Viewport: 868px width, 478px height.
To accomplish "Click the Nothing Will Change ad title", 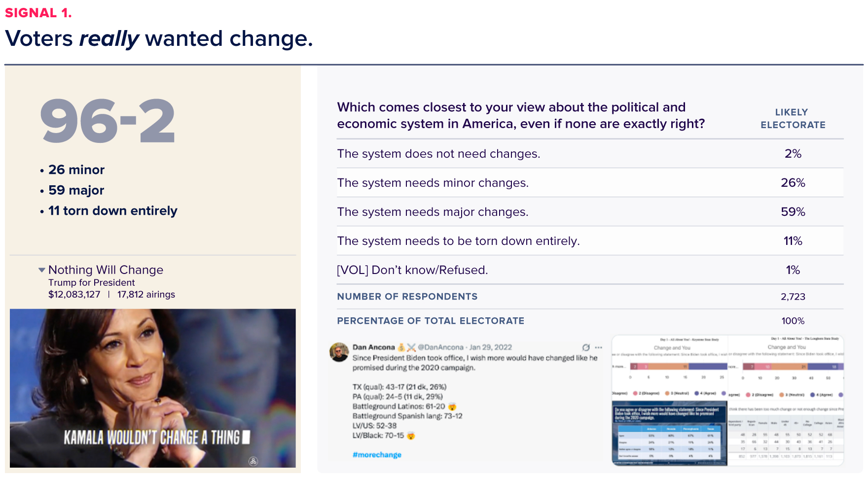I will (x=106, y=270).
